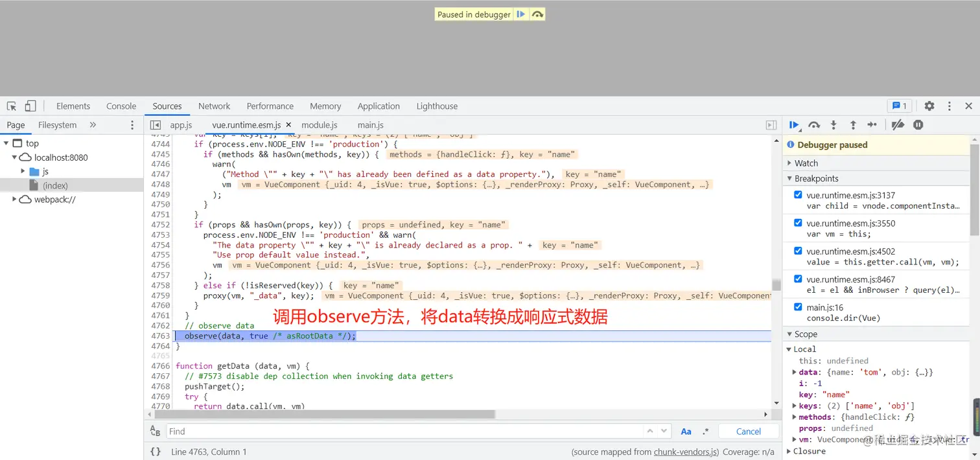980x460 pixels.
Task: Open the Network tab
Action: click(x=215, y=106)
